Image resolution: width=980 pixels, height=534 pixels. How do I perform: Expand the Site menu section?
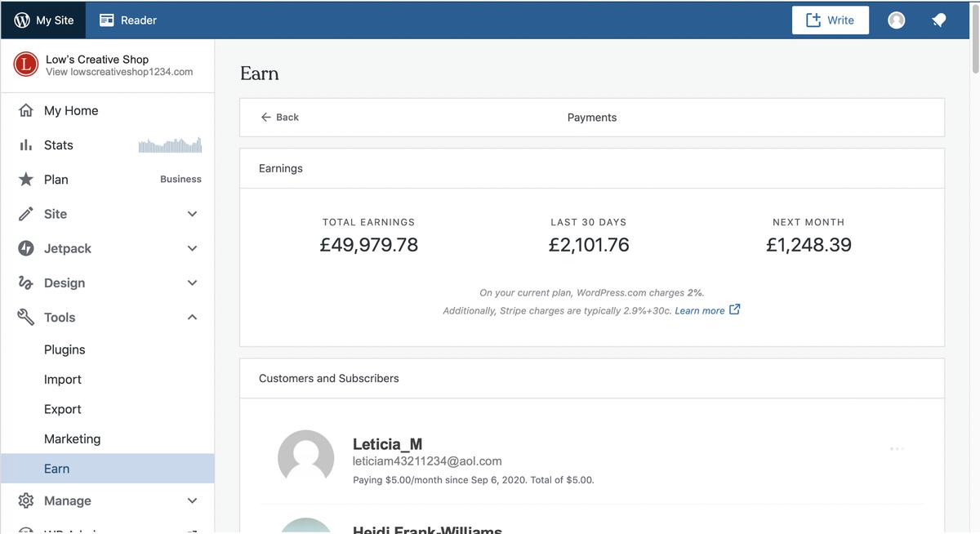click(192, 214)
